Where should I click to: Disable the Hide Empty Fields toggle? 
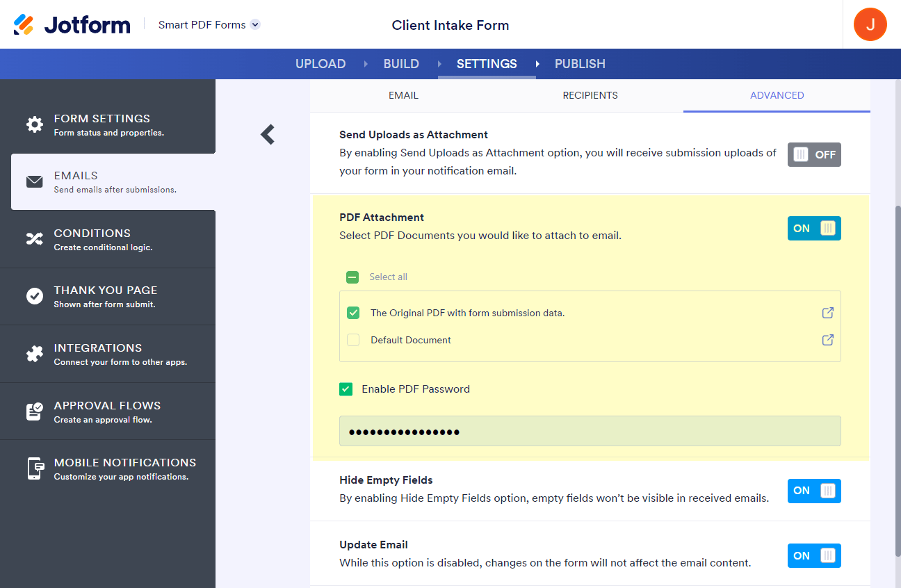point(814,491)
